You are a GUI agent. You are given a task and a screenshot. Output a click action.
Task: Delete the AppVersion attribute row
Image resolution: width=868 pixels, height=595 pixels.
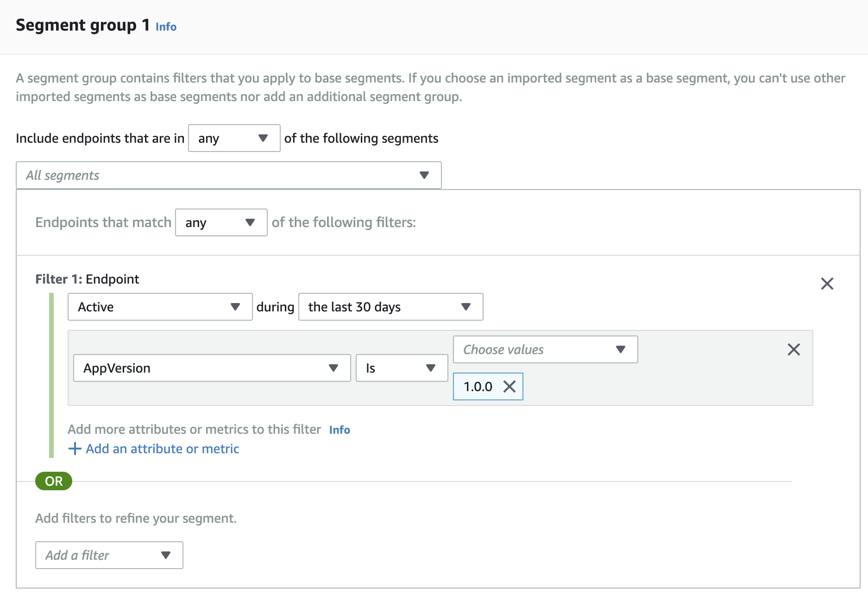click(x=793, y=349)
